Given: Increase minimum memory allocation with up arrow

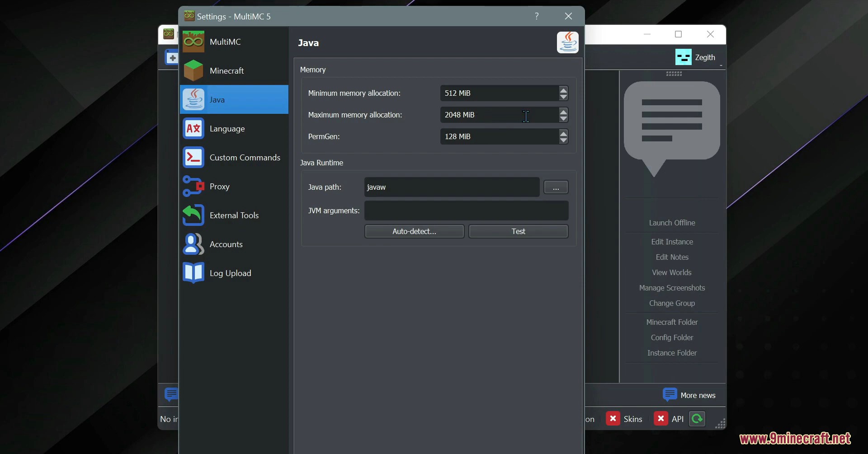Looking at the screenshot, I should coord(563,90).
